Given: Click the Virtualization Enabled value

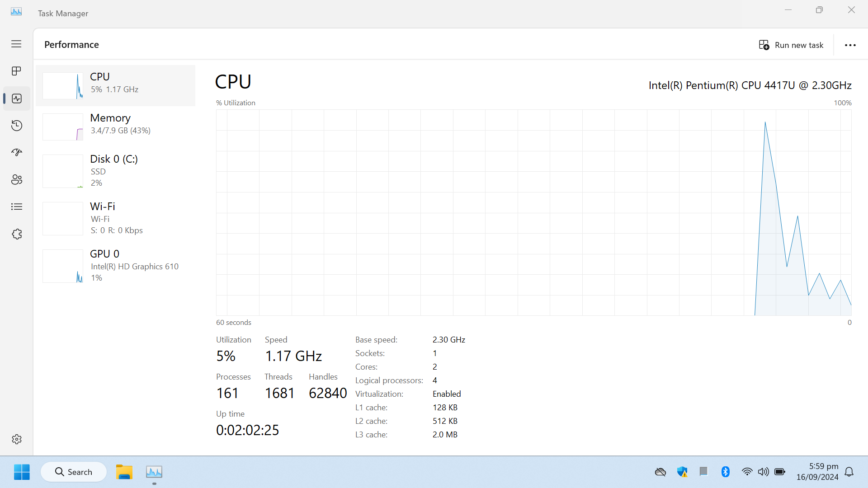Looking at the screenshot, I should [447, 394].
